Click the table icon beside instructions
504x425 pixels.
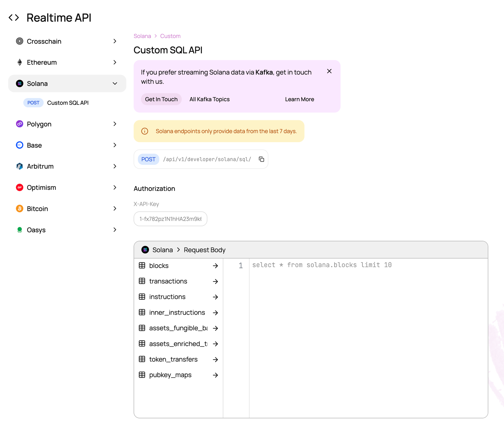tap(142, 297)
